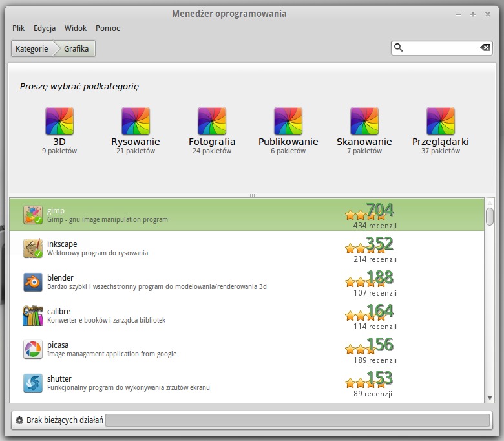Viewport: 504px width, 441px height.
Task: Click the scrollbar down arrow
Action: (x=490, y=398)
